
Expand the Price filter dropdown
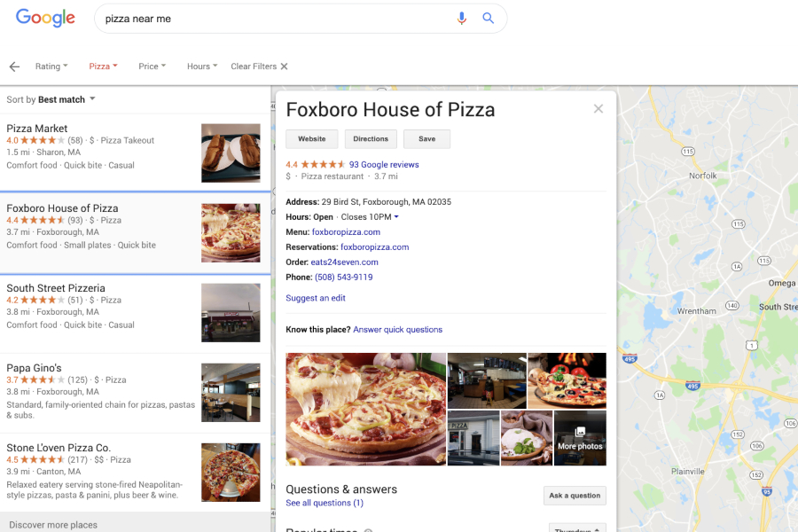coord(153,66)
